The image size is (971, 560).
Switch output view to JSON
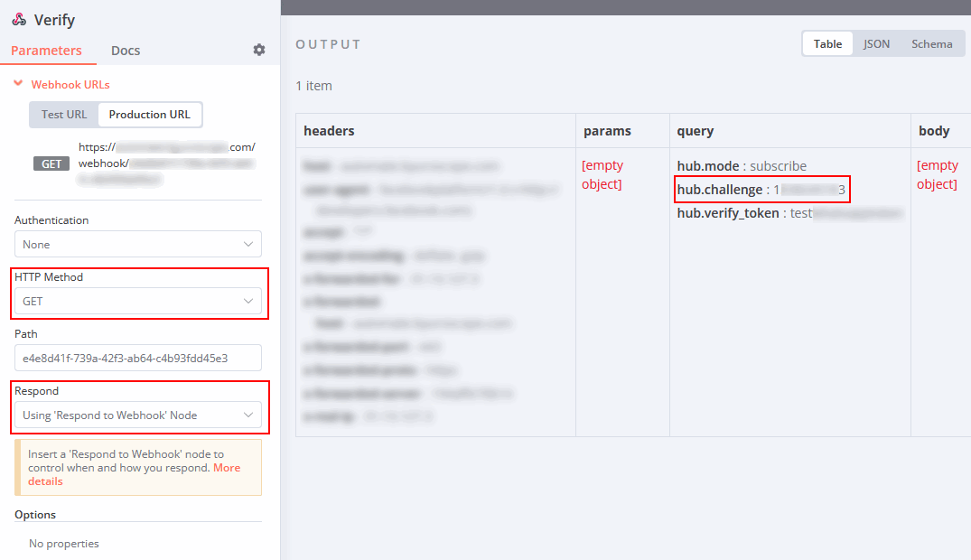click(877, 42)
